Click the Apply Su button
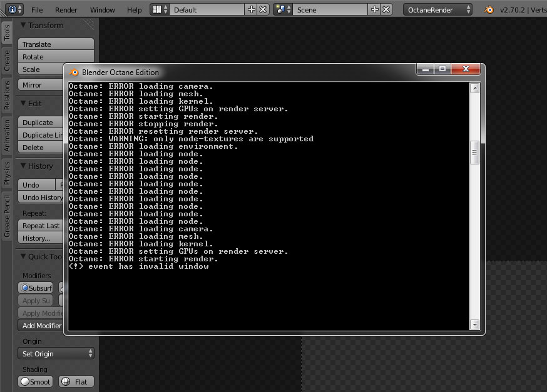 (36, 301)
